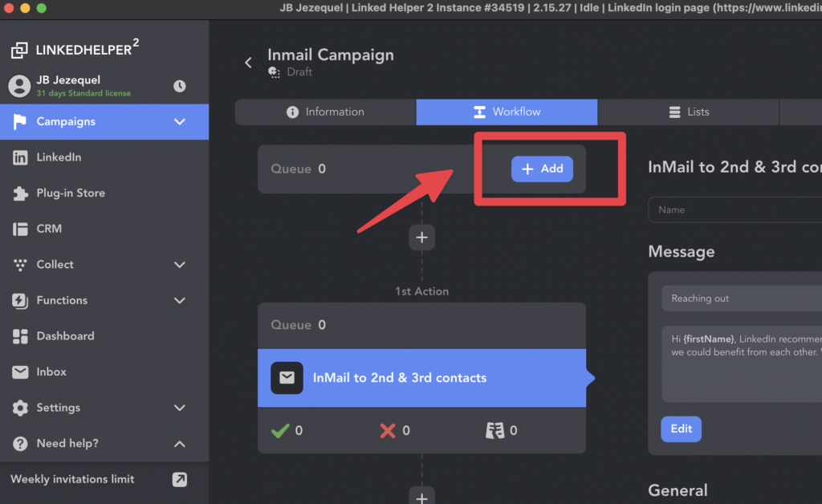
Task: Click the InMail envelope action icon
Action: tap(287, 378)
